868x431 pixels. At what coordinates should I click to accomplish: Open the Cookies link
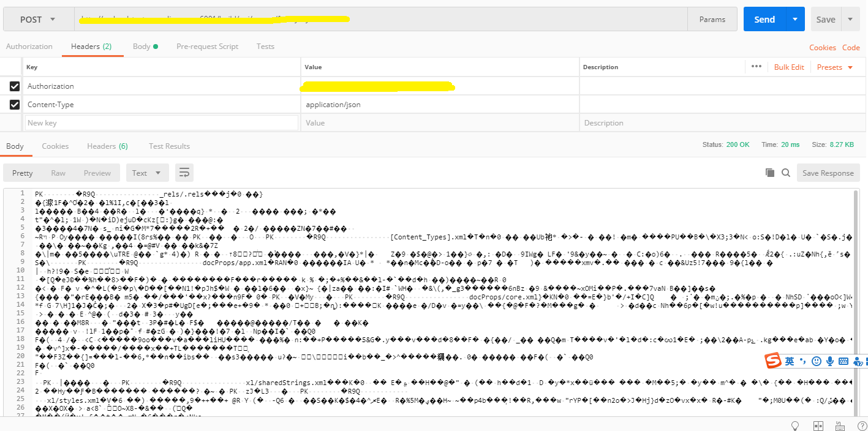(822, 47)
